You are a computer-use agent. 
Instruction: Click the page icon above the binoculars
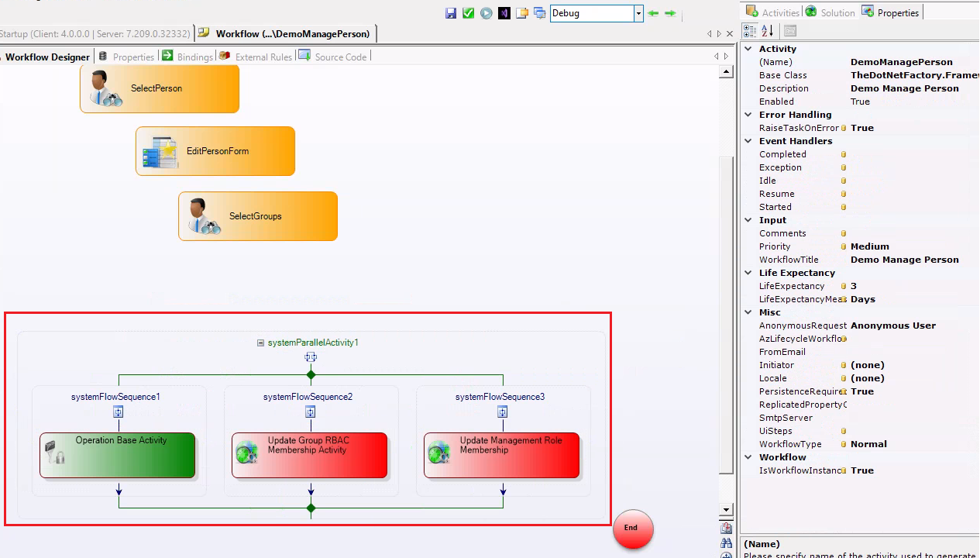[x=726, y=529]
